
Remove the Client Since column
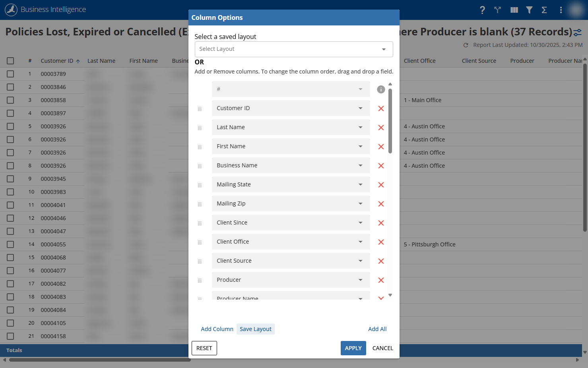(x=381, y=223)
